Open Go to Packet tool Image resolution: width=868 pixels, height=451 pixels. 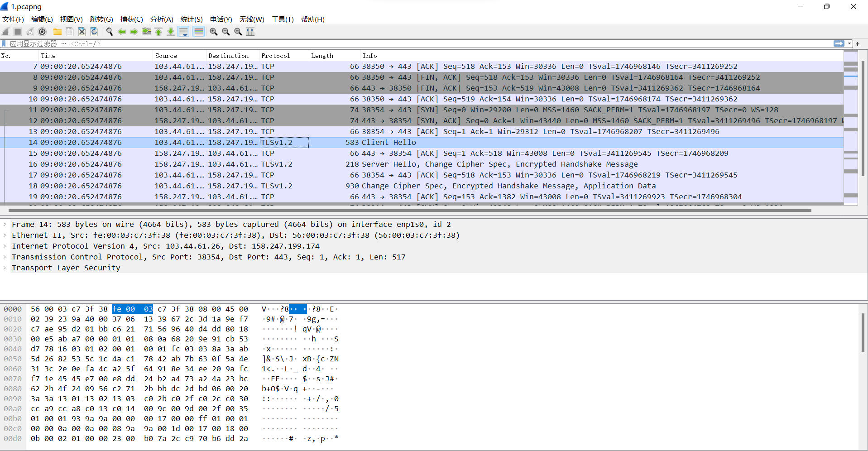tap(146, 32)
